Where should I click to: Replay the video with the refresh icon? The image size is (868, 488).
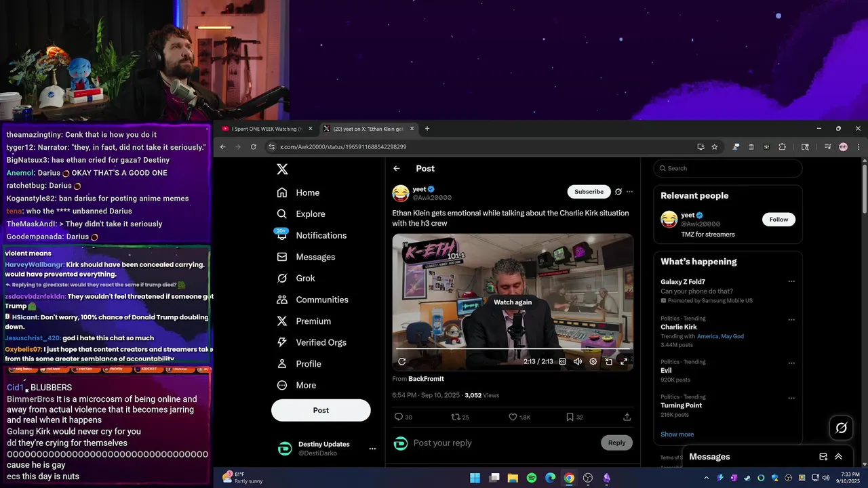tap(401, 362)
